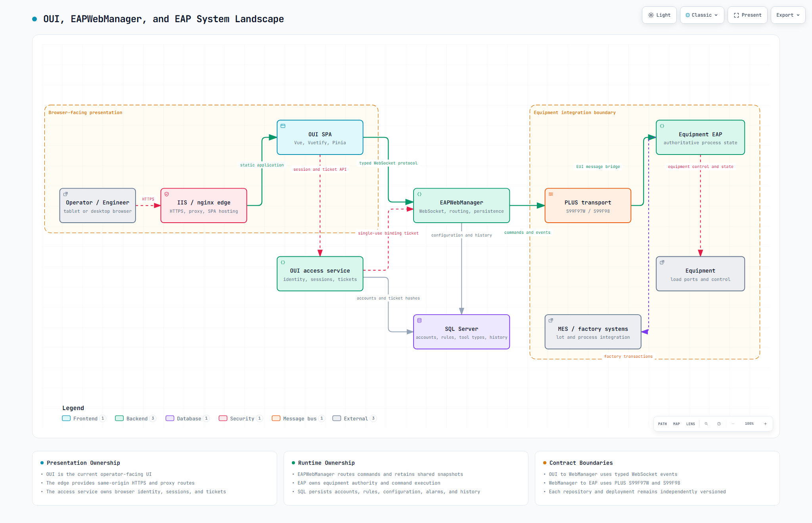This screenshot has width=812, height=523.
Task: Click the 100% zoom level indicator
Action: (749, 424)
